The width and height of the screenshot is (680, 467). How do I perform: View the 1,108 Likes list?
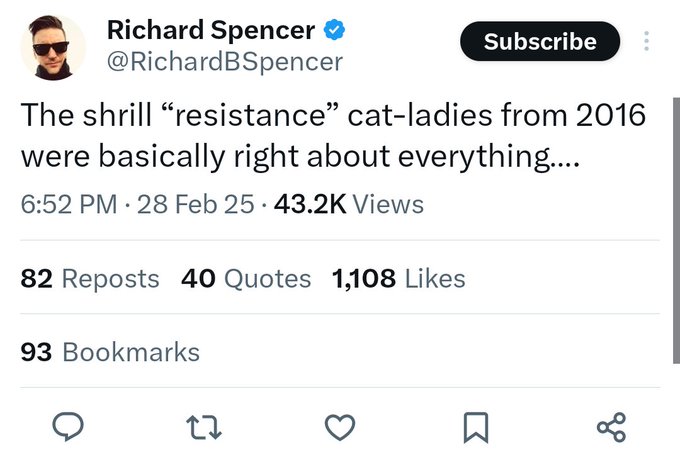(x=399, y=278)
